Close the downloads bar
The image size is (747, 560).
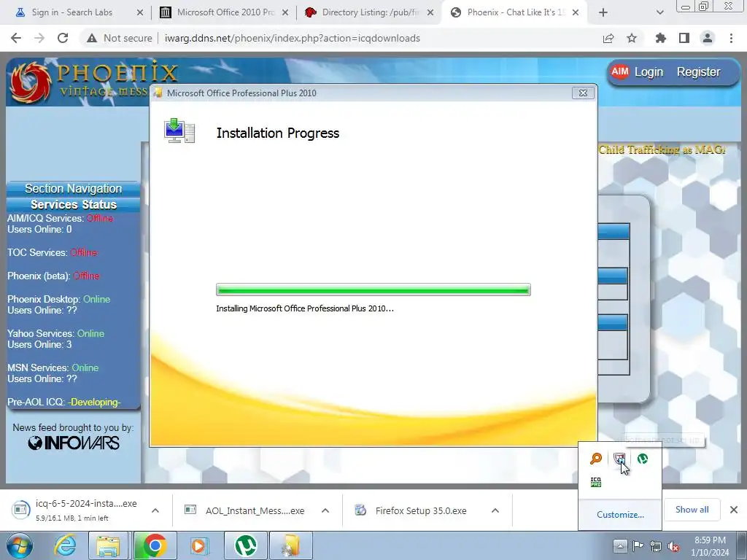pos(734,510)
